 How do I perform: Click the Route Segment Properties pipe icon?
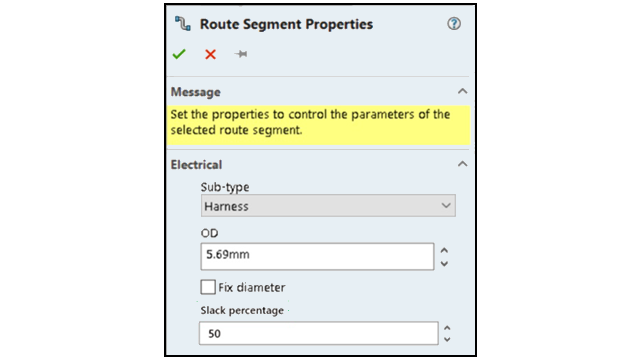pyautogui.click(x=182, y=24)
